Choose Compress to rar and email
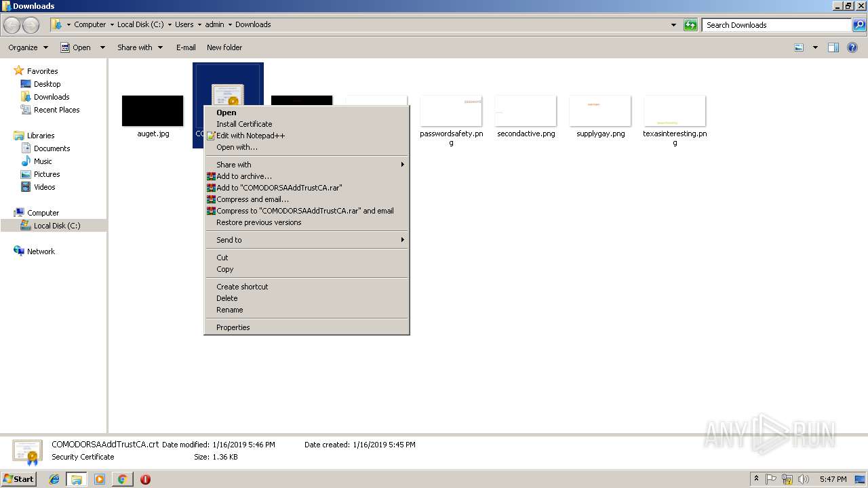The width and height of the screenshot is (868, 488). tap(307, 211)
